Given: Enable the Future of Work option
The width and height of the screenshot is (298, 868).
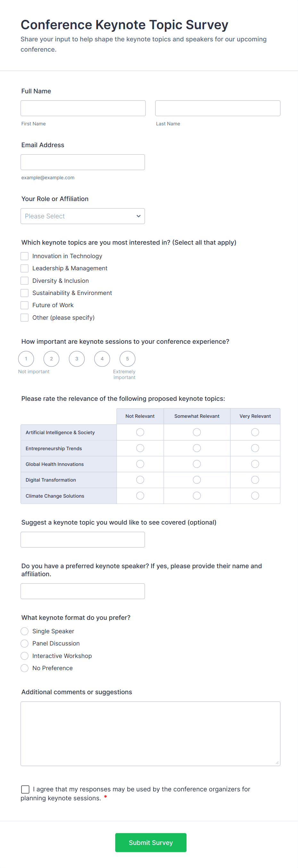Looking at the screenshot, I should coord(25,305).
